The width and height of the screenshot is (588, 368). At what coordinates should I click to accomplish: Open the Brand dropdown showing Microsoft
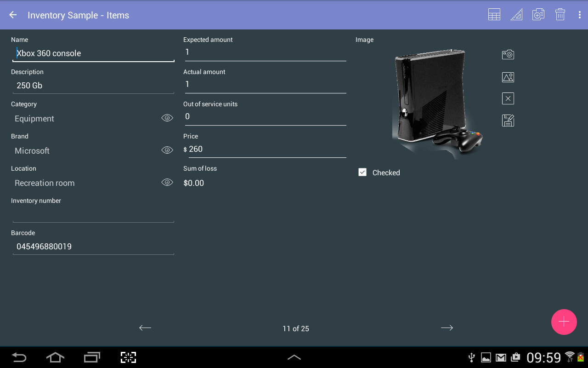pyautogui.click(x=85, y=151)
